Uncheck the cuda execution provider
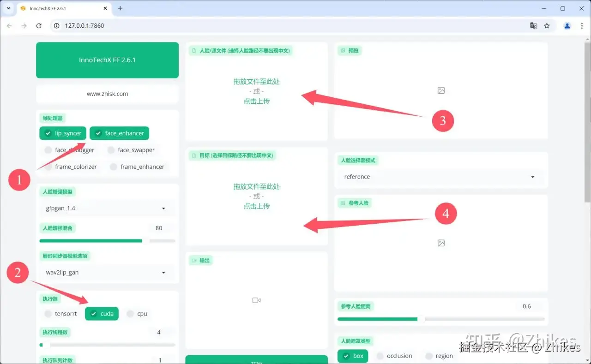The width and height of the screenshot is (591, 364). 102,314
